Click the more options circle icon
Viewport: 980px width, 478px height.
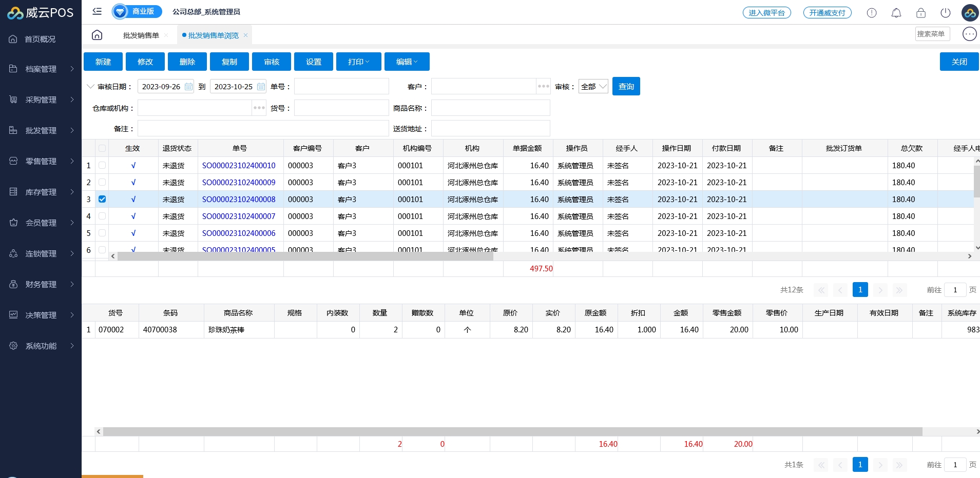tap(969, 34)
